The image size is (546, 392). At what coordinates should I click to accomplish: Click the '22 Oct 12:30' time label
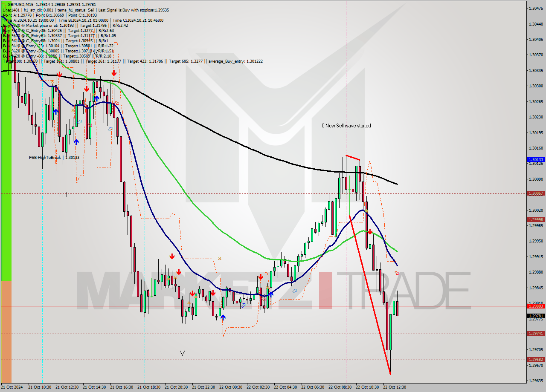(x=395, y=387)
